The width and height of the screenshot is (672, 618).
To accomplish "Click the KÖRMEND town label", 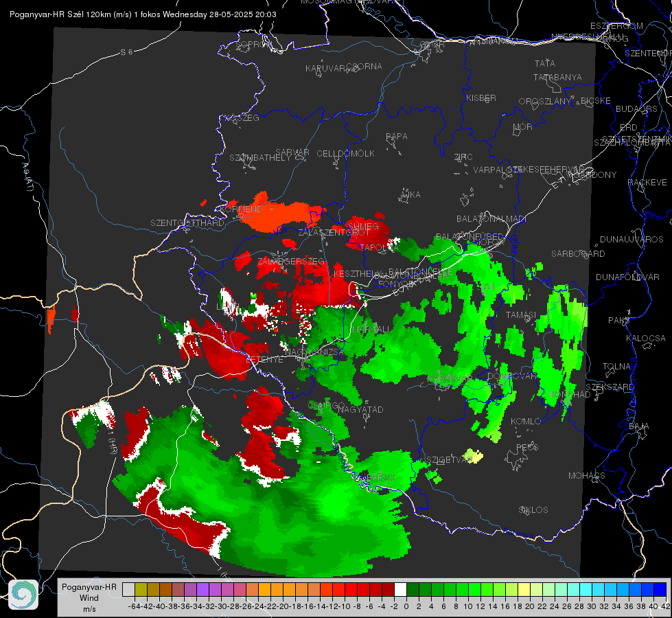I will tap(241, 209).
